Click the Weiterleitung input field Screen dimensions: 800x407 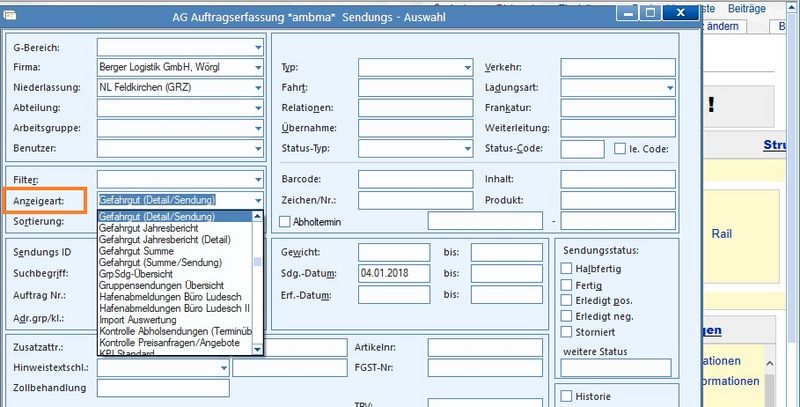pos(618,129)
